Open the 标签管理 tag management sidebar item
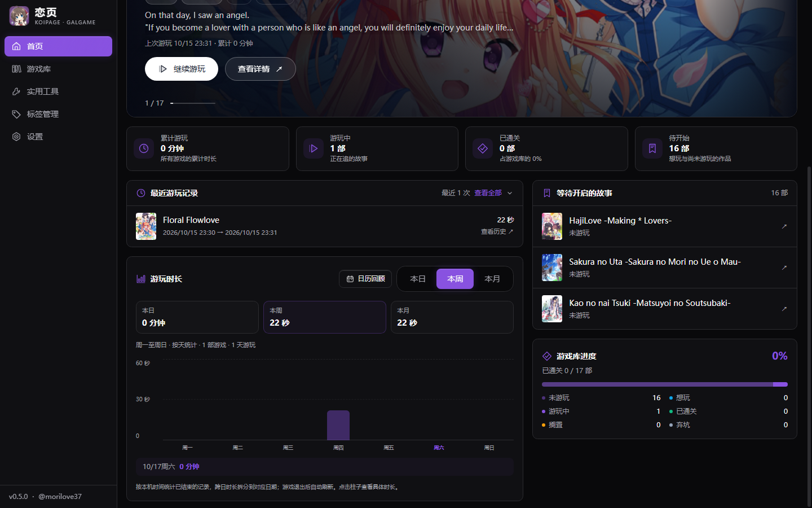This screenshot has width=812, height=508. click(58, 114)
